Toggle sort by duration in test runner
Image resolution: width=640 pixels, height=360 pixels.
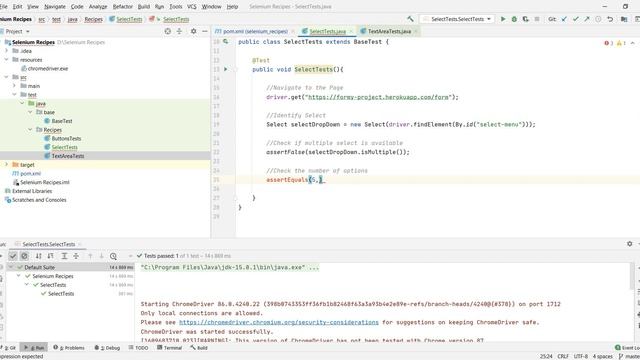point(50,256)
